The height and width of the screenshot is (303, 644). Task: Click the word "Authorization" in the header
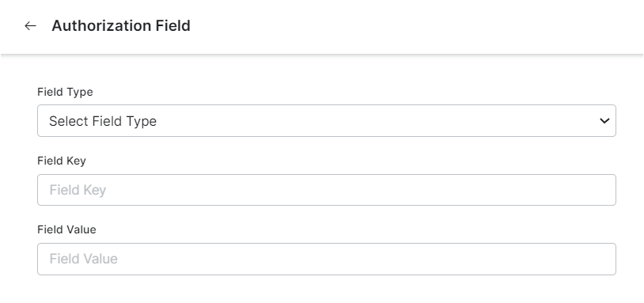(101, 25)
